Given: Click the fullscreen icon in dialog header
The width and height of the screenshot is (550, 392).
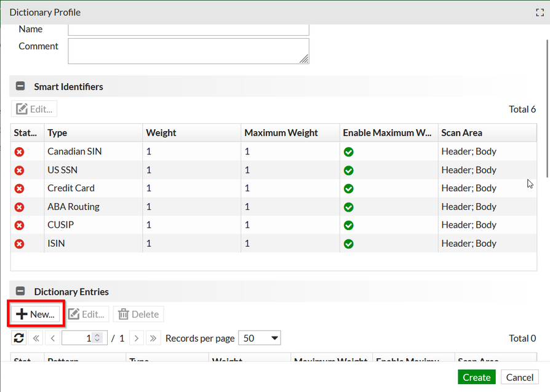Looking at the screenshot, I should coord(540,12).
